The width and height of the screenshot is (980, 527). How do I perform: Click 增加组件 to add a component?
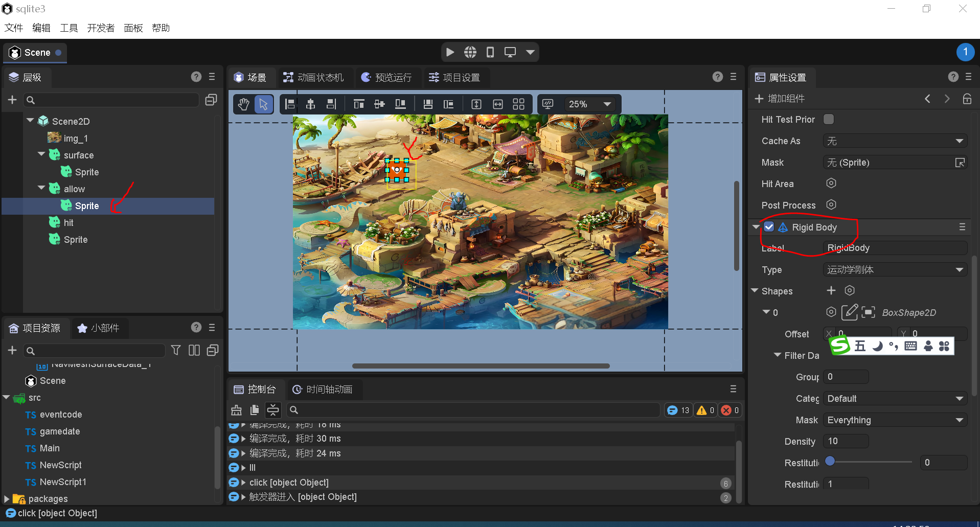(780, 99)
